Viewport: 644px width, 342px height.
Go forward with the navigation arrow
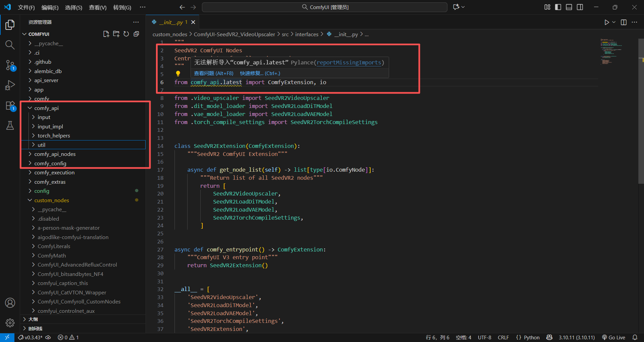point(193,7)
